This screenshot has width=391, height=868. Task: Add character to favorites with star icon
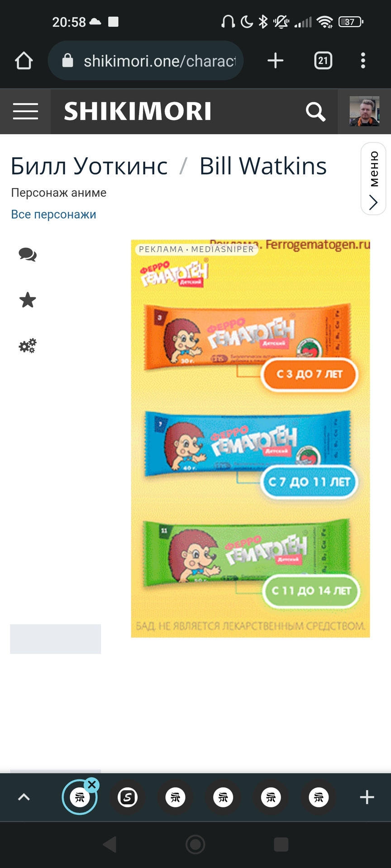pyautogui.click(x=28, y=300)
